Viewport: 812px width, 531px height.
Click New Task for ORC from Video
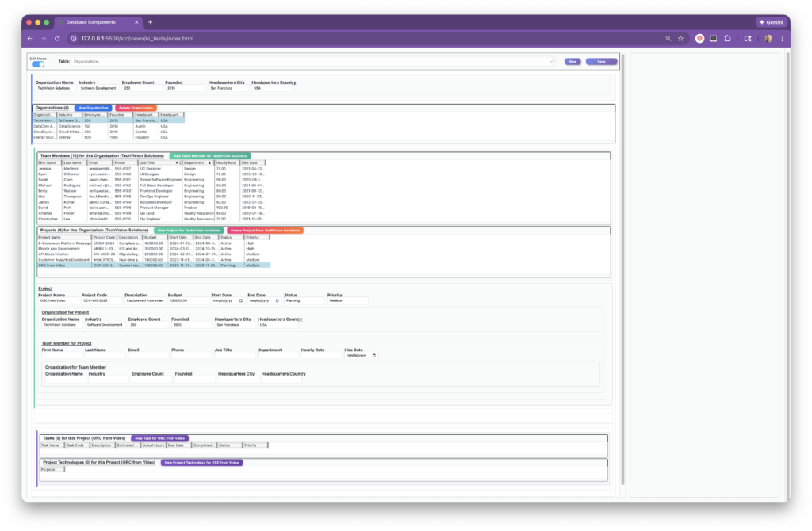(x=159, y=438)
